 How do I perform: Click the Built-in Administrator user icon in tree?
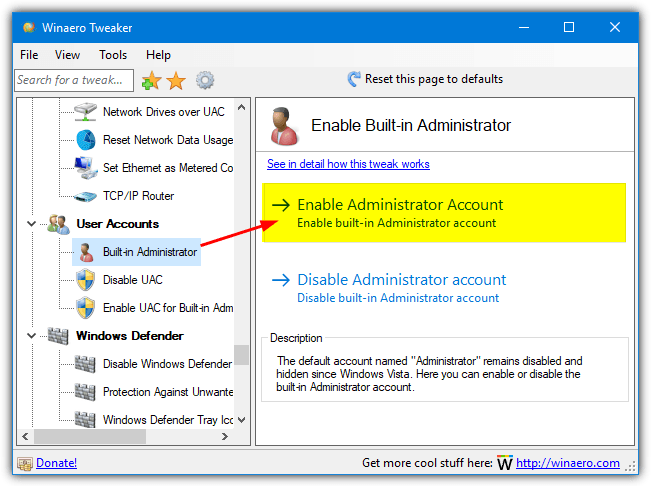86,252
